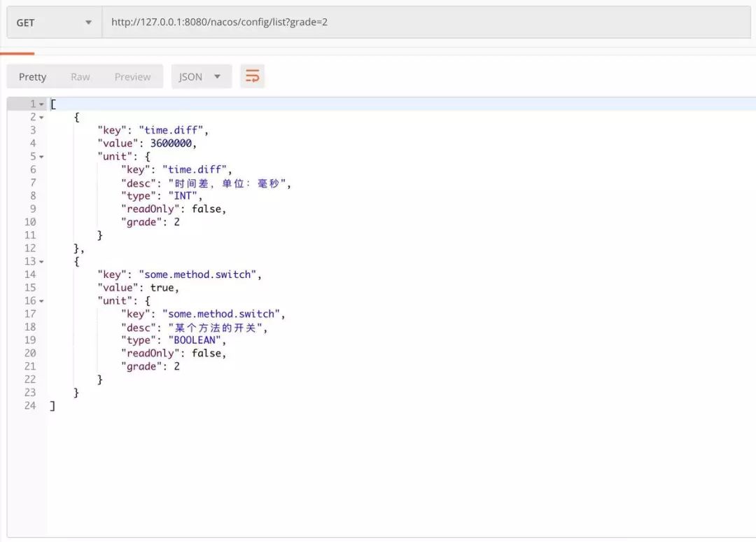Click the request URL input field

click(x=426, y=22)
